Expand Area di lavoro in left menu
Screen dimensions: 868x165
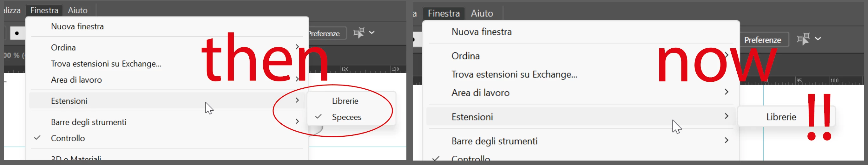tap(167, 79)
